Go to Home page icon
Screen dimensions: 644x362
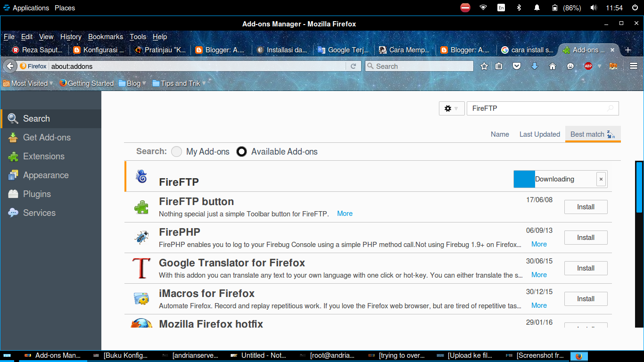pyautogui.click(x=553, y=66)
